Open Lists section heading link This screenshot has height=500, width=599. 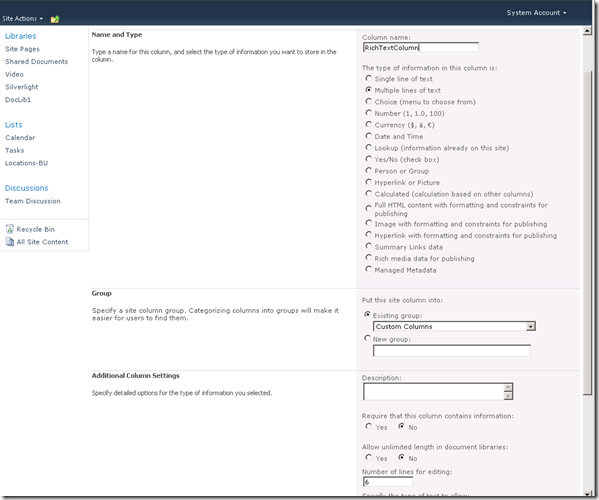tap(13, 125)
